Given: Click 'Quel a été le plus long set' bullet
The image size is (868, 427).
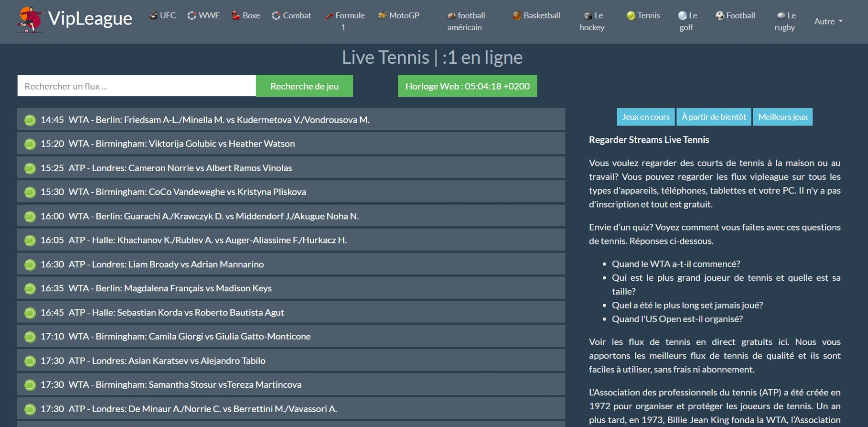Looking at the screenshot, I should click(x=687, y=305).
